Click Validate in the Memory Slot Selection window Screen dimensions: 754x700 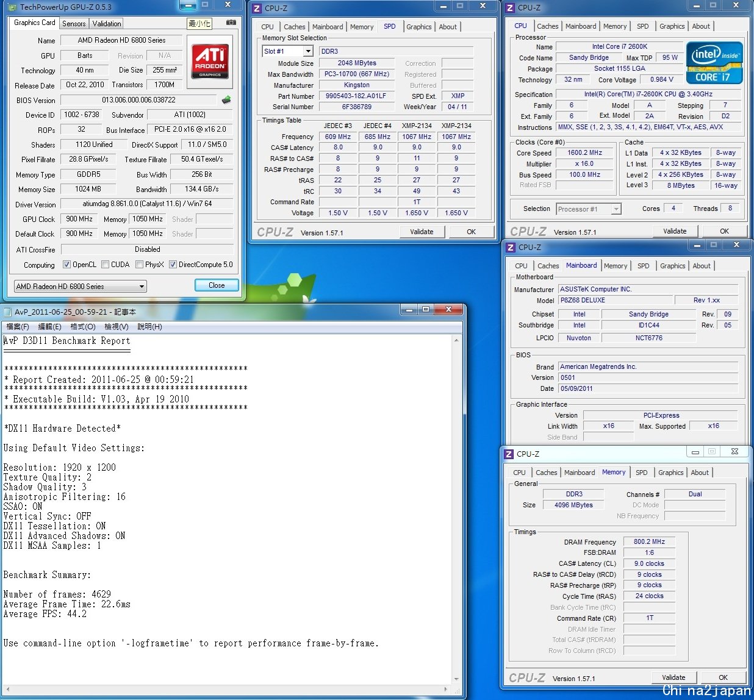click(x=422, y=232)
